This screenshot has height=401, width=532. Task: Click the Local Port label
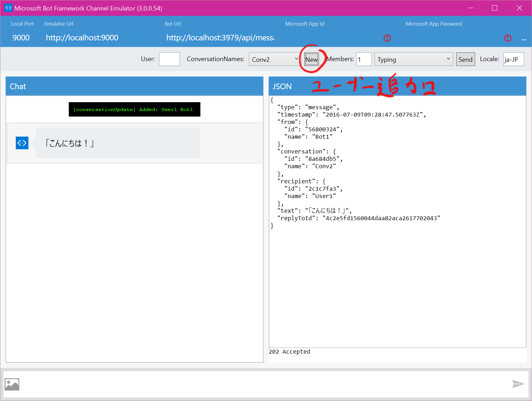click(22, 24)
